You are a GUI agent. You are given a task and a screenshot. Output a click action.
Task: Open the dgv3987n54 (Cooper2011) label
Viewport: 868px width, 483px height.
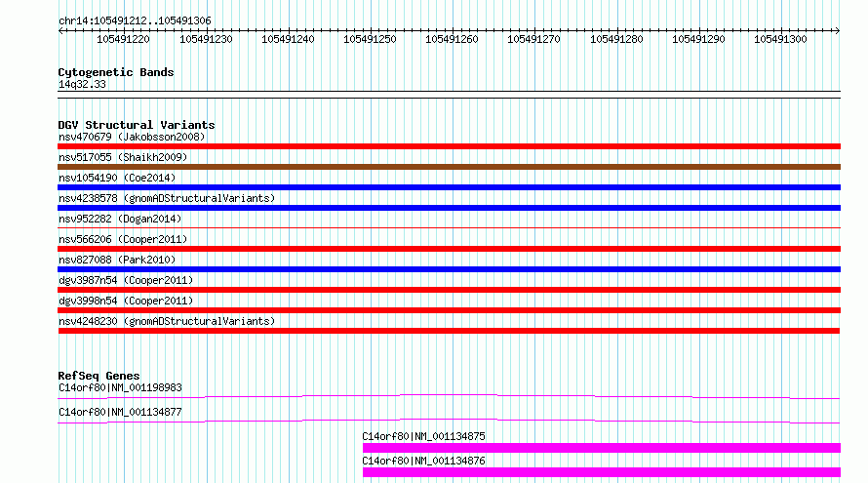click(126, 280)
